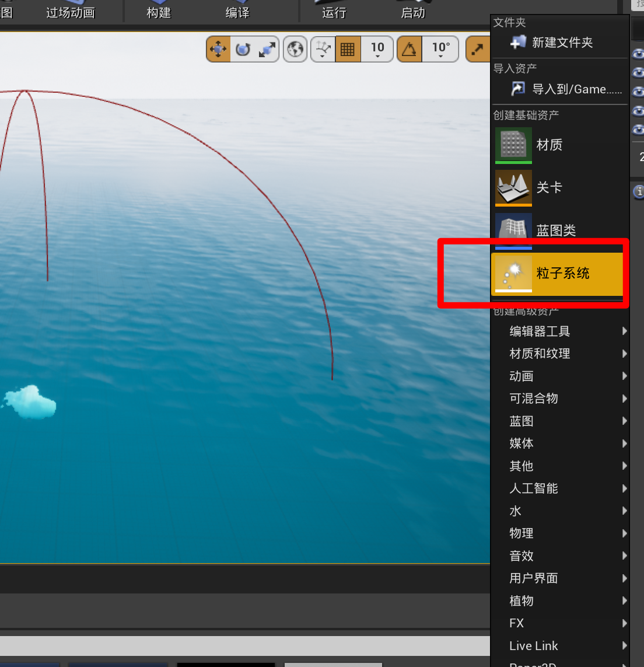Open surface snapping options
644x667 pixels.
[323, 50]
